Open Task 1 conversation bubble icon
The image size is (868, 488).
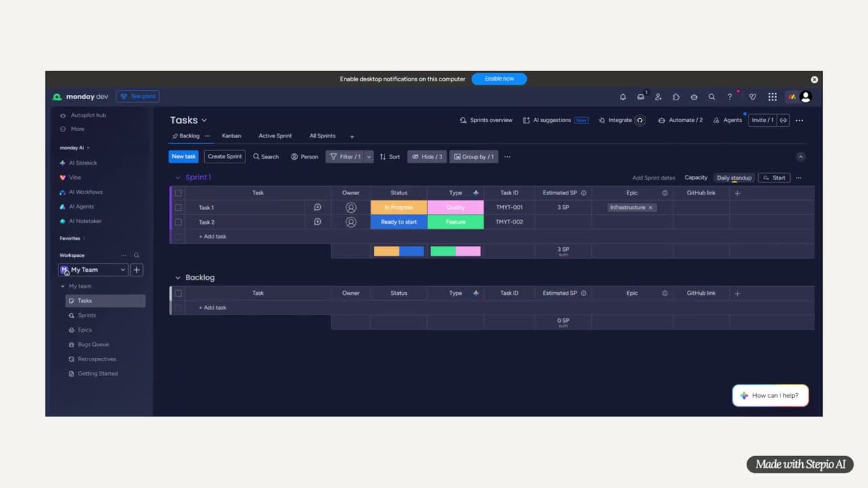(317, 207)
